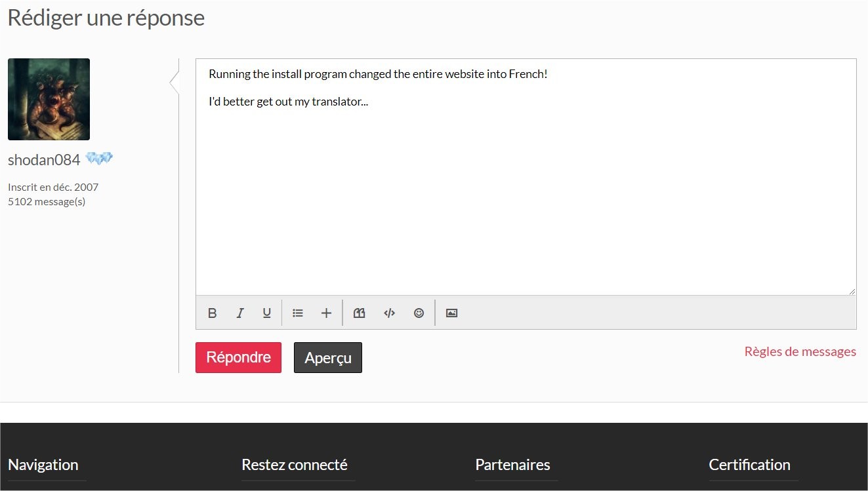
Task: Open the Règles de messages link
Action: (x=800, y=351)
